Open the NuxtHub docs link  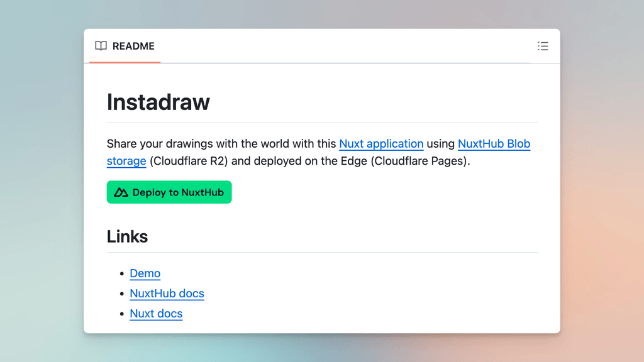click(x=167, y=293)
